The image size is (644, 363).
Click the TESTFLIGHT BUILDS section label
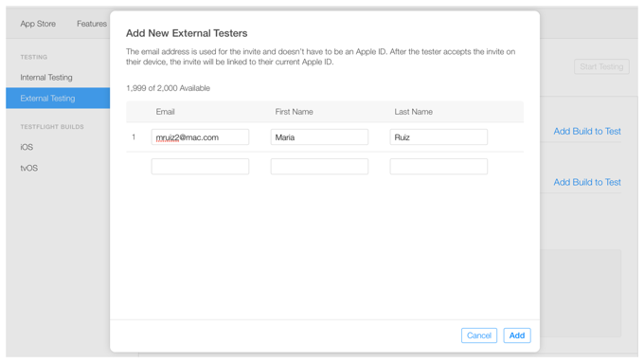[x=52, y=127]
